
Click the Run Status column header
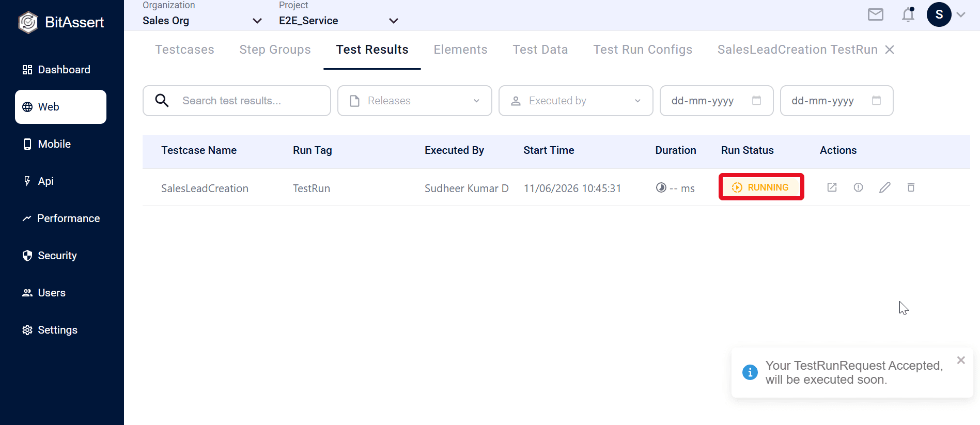pyautogui.click(x=747, y=150)
